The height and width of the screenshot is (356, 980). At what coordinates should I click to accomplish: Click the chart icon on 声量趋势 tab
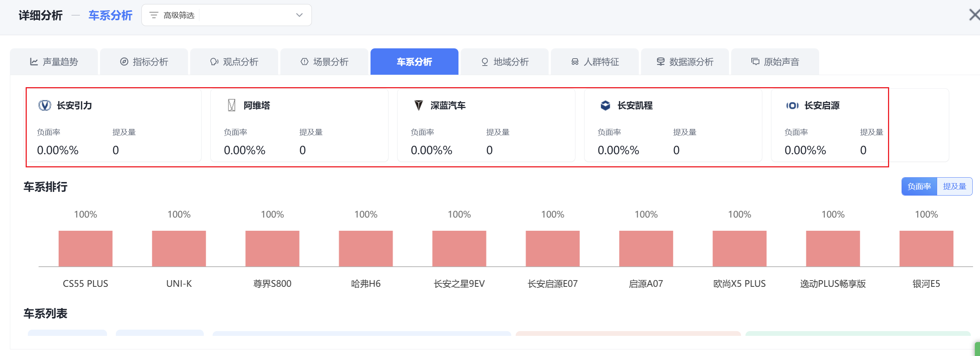34,62
